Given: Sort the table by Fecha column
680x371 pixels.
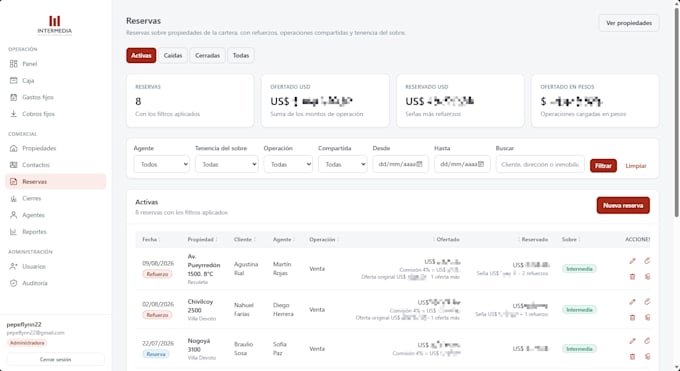Looking at the screenshot, I should (x=151, y=240).
